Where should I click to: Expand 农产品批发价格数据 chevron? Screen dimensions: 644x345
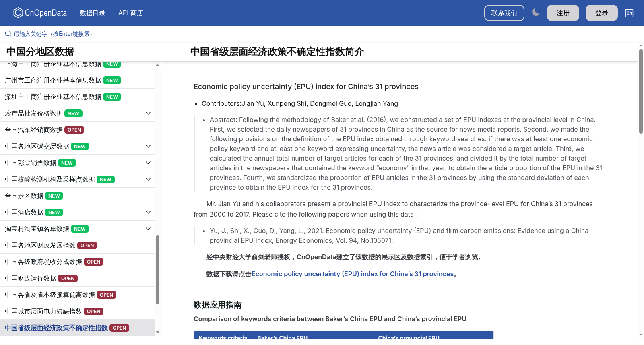[148, 114]
